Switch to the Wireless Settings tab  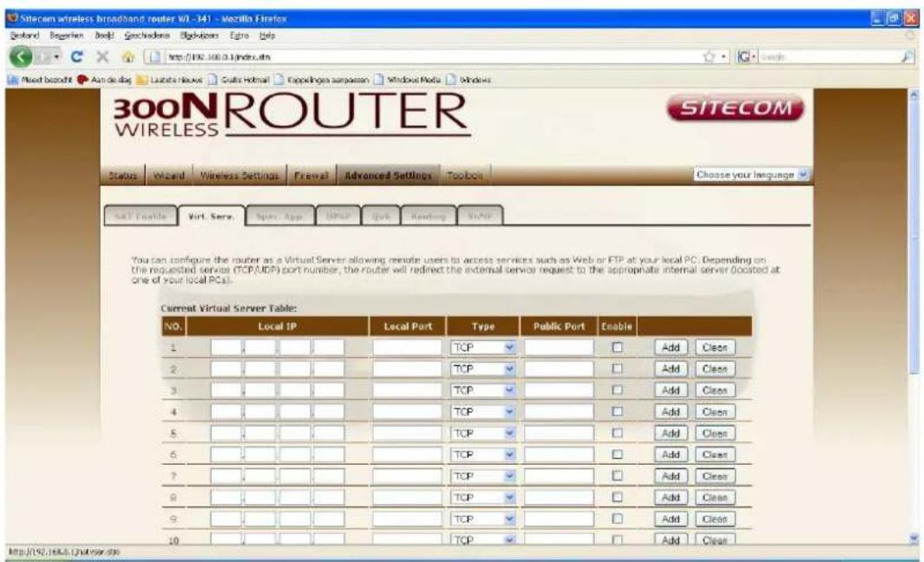pos(239,175)
